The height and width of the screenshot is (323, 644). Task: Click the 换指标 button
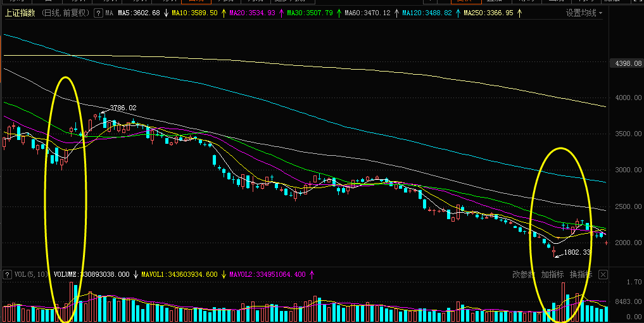pyautogui.click(x=580, y=274)
